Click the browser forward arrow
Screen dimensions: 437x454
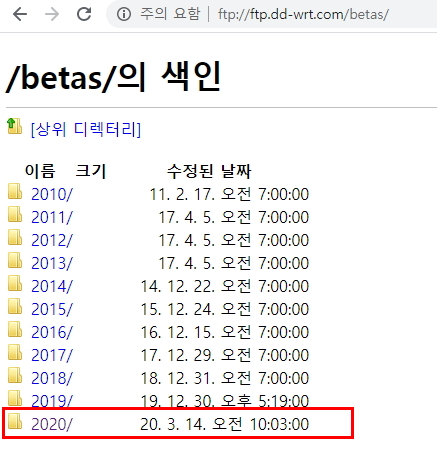click(52, 14)
